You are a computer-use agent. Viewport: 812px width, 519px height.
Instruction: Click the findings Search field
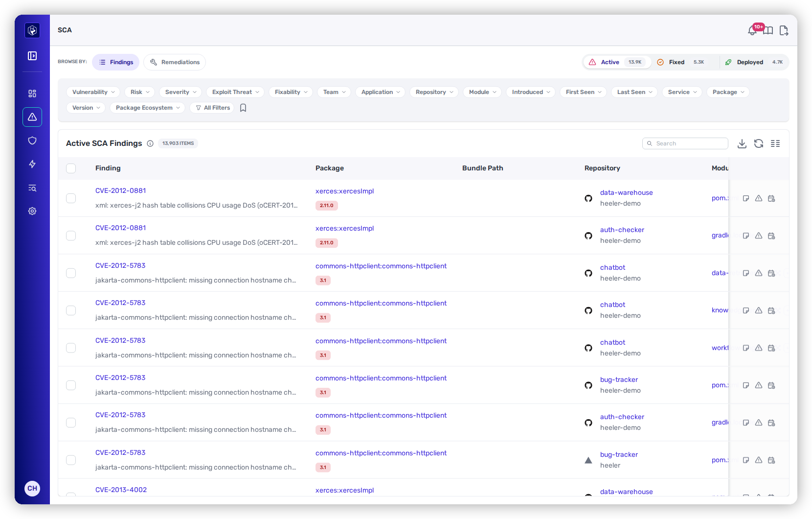pyautogui.click(x=685, y=143)
